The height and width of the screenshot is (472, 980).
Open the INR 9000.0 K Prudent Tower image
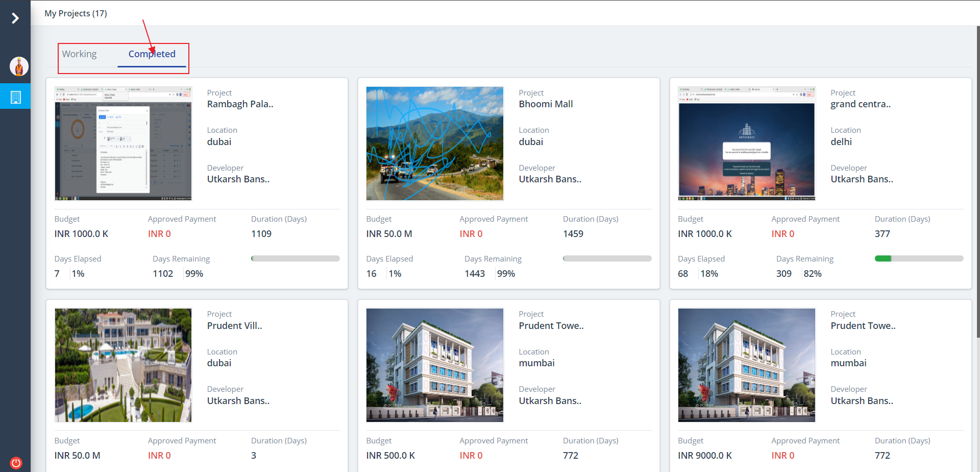(x=746, y=365)
